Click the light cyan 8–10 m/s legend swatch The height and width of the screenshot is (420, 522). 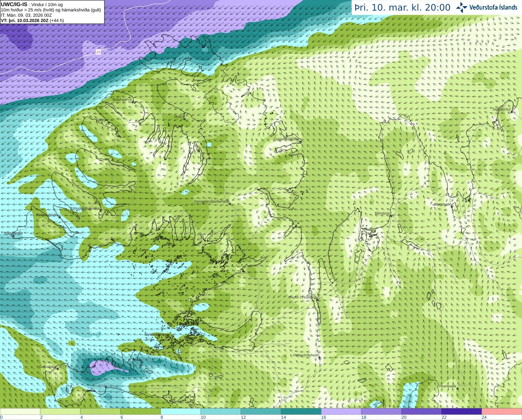coord(181,411)
